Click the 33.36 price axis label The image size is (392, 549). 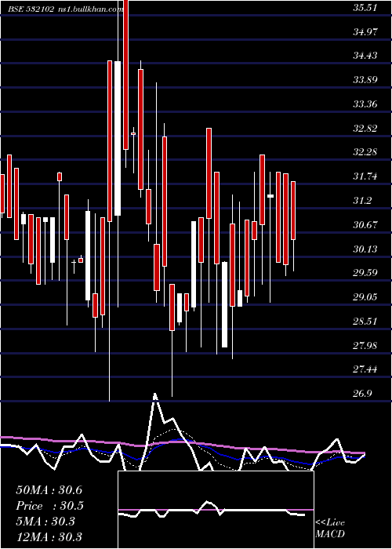point(365,104)
